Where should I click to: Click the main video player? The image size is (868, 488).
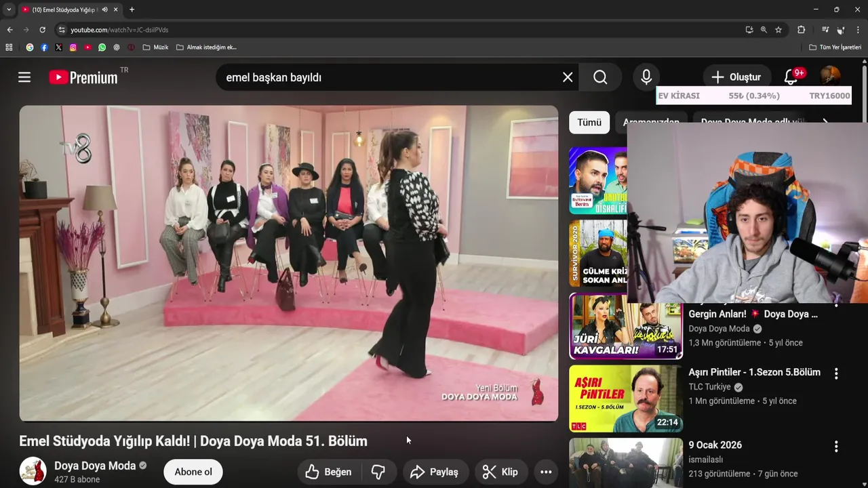(289, 263)
